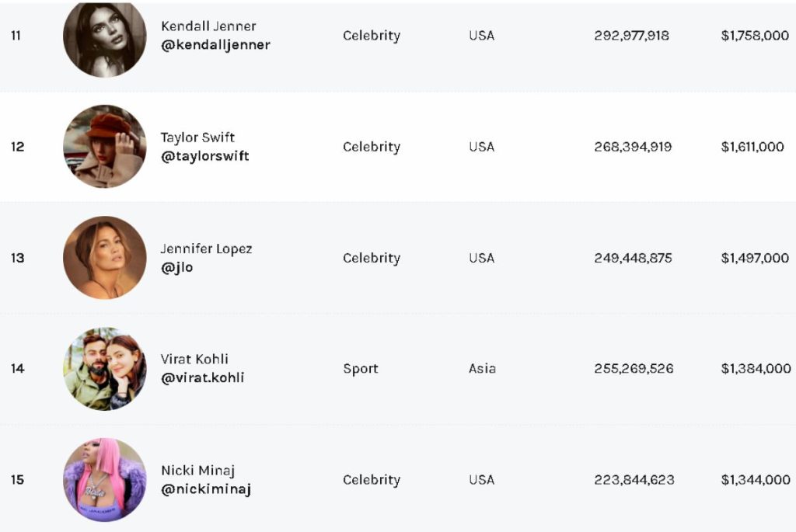The height and width of the screenshot is (532, 796).
Task: Open Virat Kohli's profile photo
Action: [x=105, y=369]
